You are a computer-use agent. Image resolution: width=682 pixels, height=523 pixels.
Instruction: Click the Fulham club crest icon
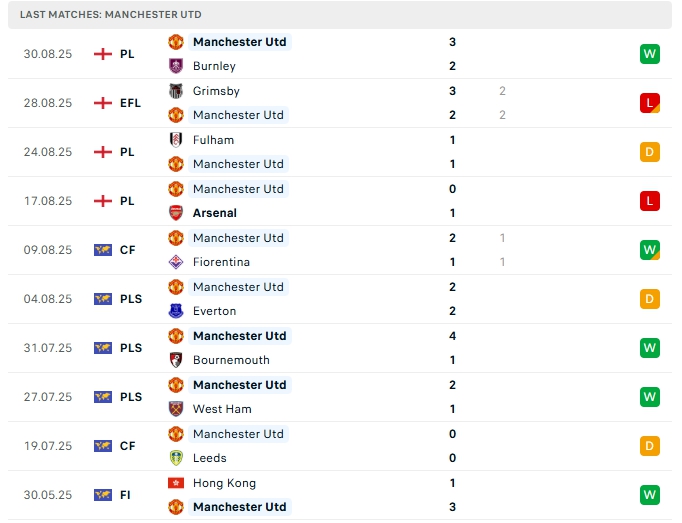176,140
